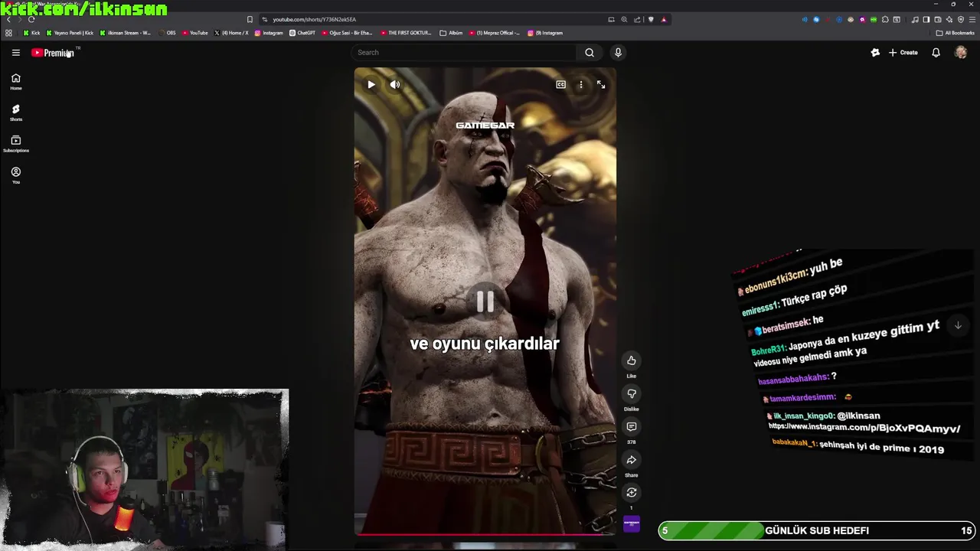Like the Short with thumbs up
This screenshot has width=980, height=551.
click(x=632, y=360)
